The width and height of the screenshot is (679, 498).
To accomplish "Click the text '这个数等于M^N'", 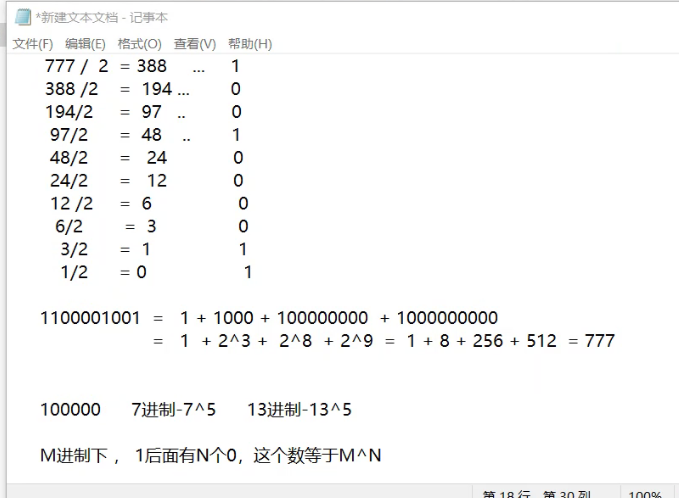I will coord(317,456).
